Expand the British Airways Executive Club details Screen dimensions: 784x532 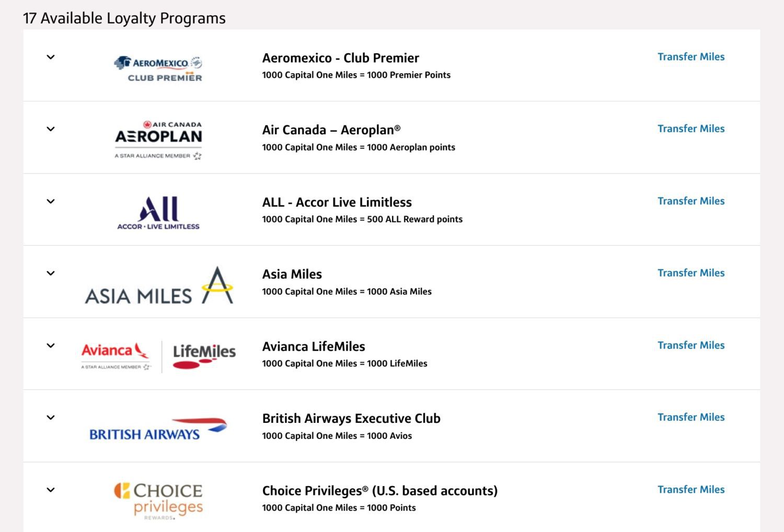tap(50, 417)
